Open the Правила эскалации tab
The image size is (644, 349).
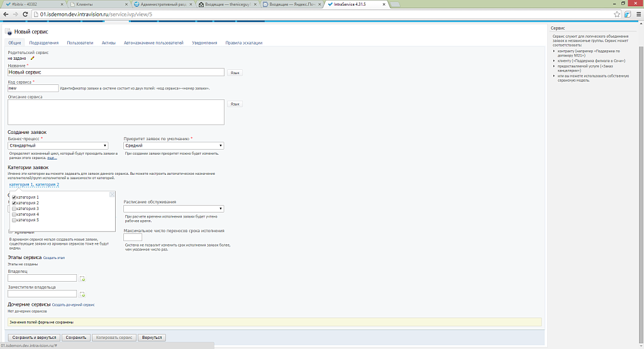[244, 43]
